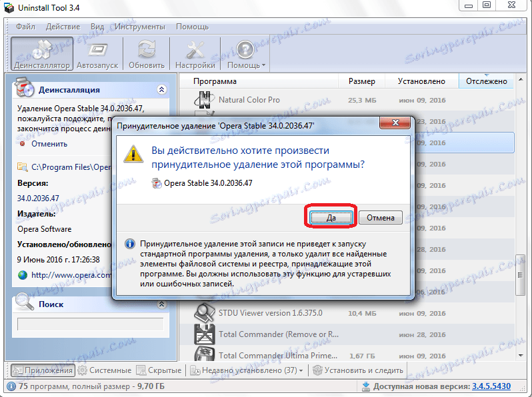Click the 10,4 МБ size cell
Viewport: 532px width, 397px height.
coord(362,313)
